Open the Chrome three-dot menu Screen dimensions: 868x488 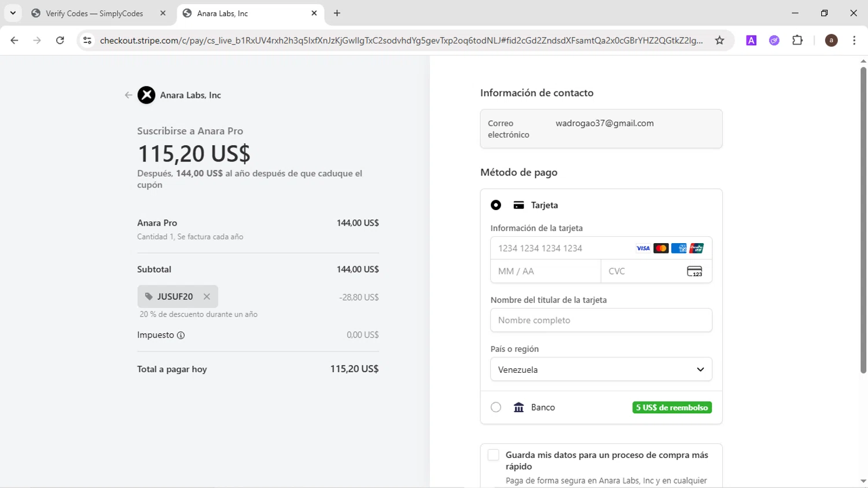click(x=854, y=40)
